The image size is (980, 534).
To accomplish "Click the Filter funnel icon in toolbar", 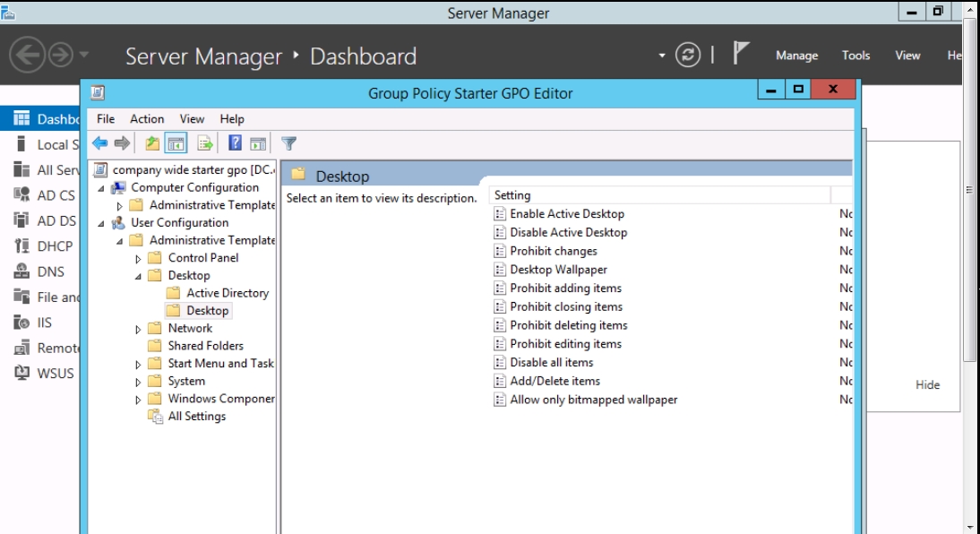I will [x=288, y=143].
